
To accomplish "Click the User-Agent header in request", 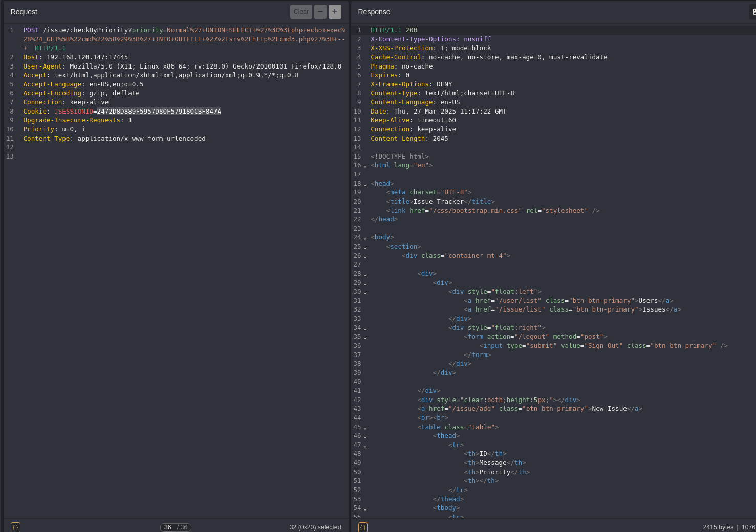I will click(182, 66).
